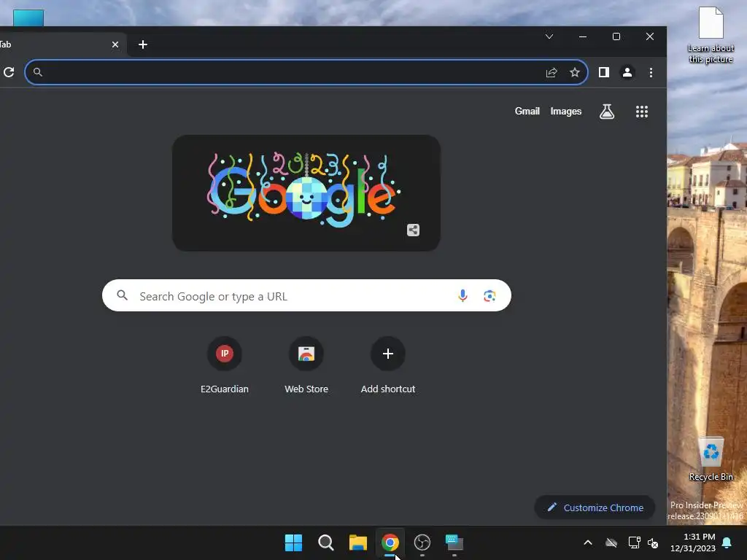Open the Chrome side panel

click(604, 72)
